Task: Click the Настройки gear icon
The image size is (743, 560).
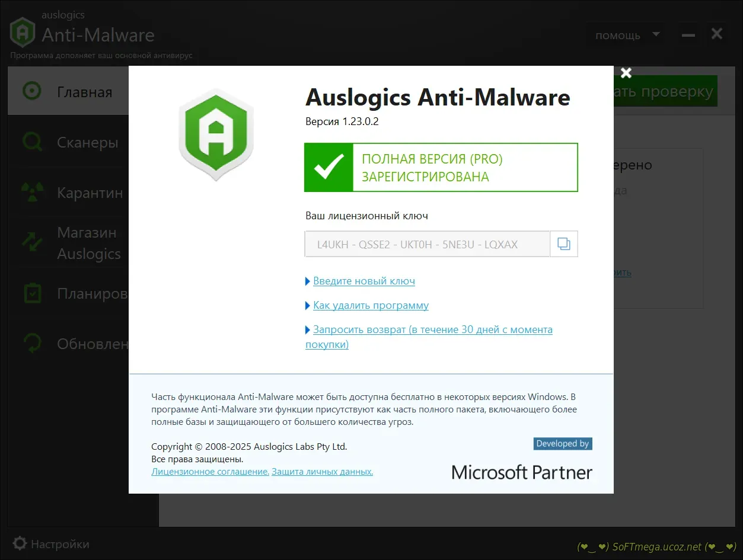Action: (x=20, y=543)
